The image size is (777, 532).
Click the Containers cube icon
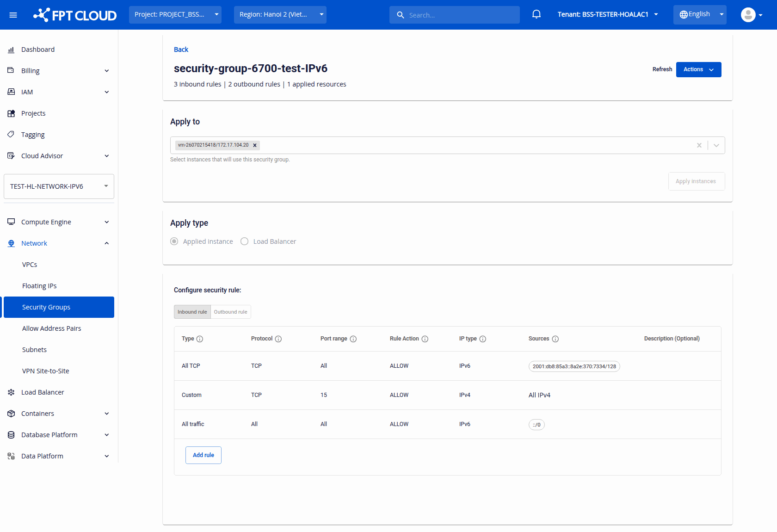tap(11, 414)
